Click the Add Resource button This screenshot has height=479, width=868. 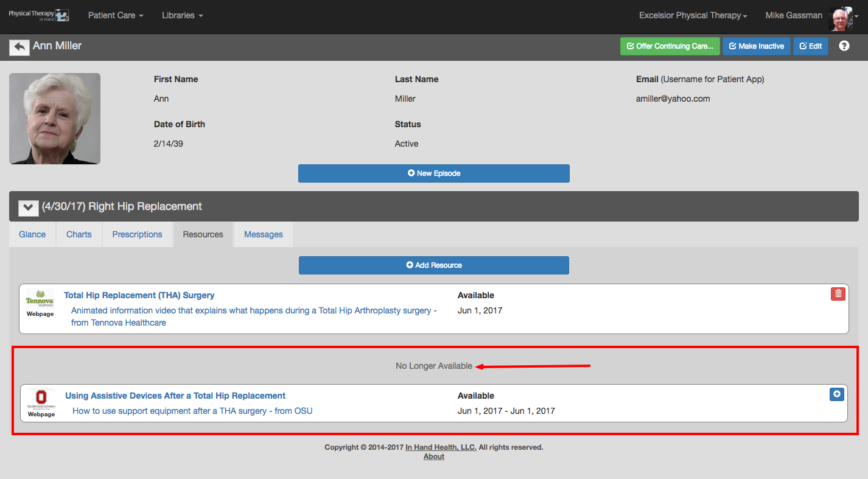[434, 265]
